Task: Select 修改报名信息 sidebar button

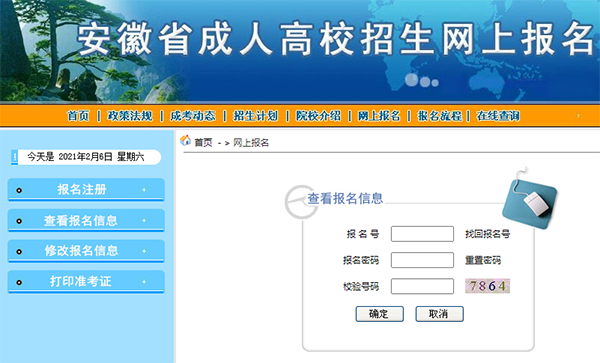Action: pyautogui.click(x=86, y=251)
